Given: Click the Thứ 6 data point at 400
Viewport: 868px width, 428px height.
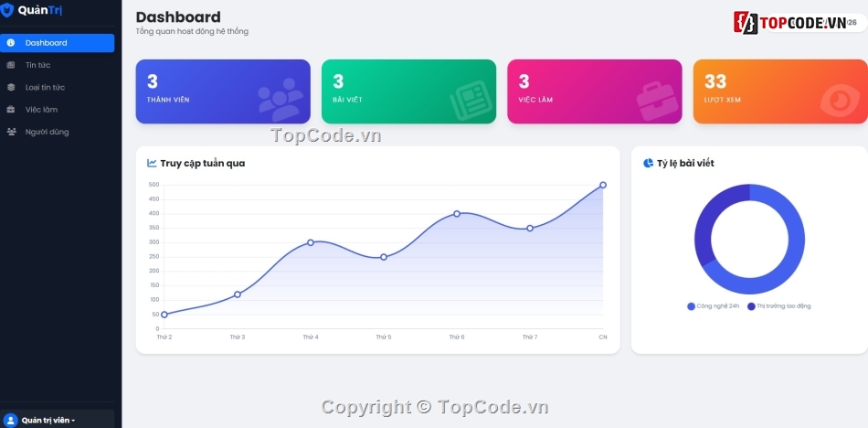Looking at the screenshot, I should tap(457, 213).
